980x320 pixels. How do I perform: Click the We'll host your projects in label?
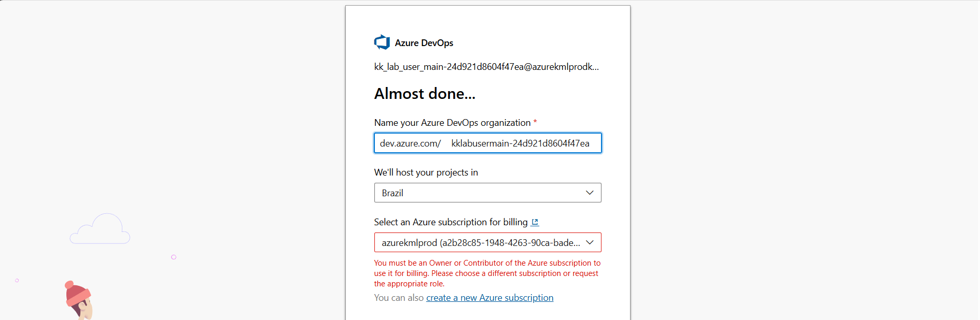click(426, 172)
